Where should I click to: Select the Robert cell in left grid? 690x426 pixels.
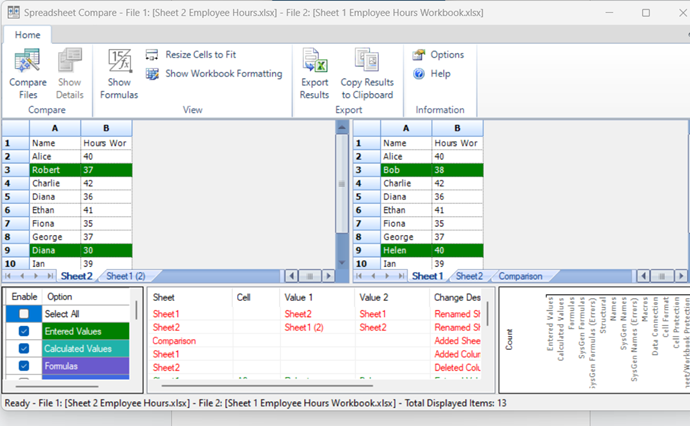(55, 170)
